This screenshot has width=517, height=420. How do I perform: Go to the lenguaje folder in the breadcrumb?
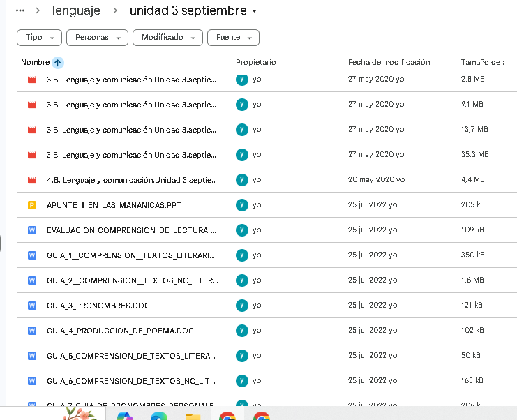pyautogui.click(x=76, y=11)
